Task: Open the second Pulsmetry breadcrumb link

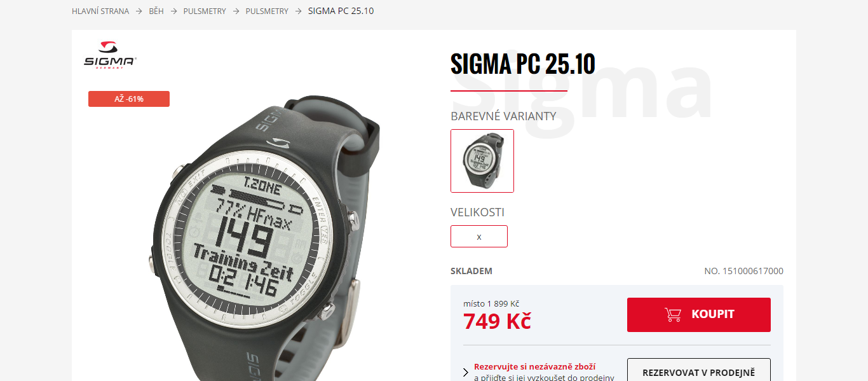Action: tap(267, 11)
